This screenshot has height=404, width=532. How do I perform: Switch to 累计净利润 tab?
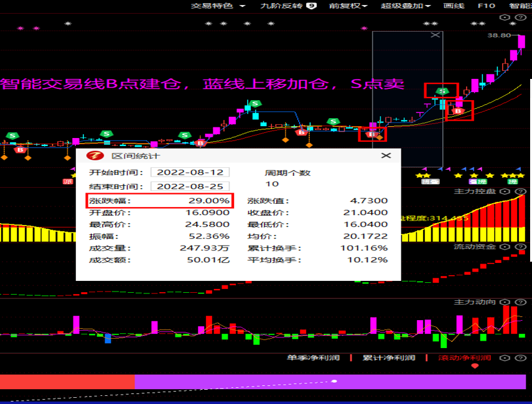pos(389,357)
